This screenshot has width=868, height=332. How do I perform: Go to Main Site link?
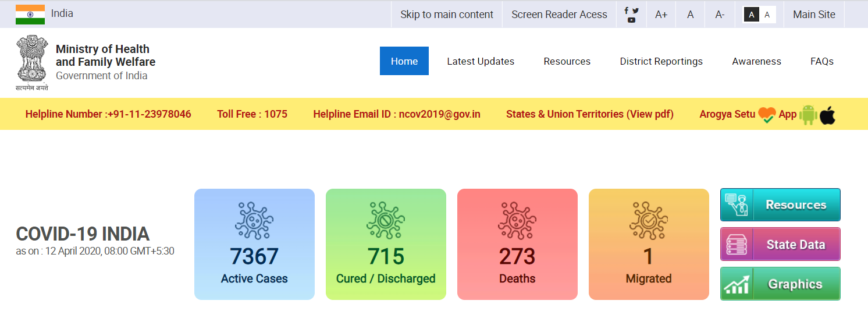pyautogui.click(x=814, y=15)
